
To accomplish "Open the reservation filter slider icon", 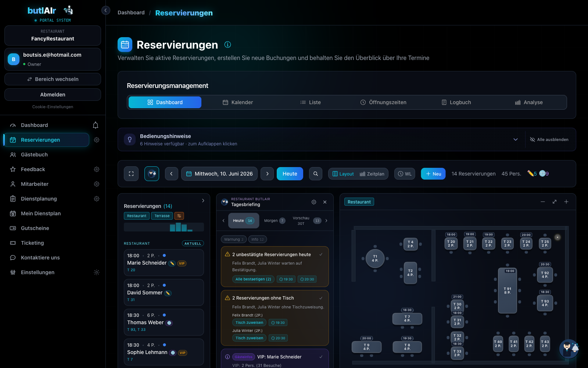I will 179,216.
